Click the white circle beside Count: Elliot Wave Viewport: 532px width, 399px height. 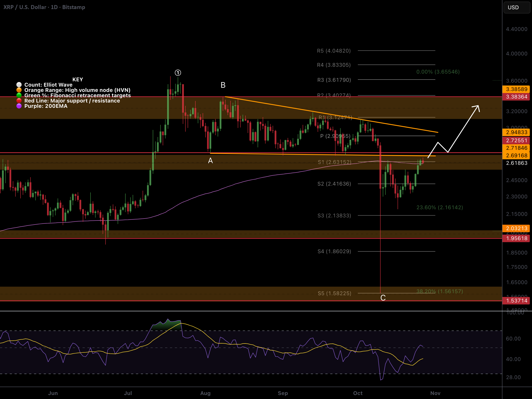[x=19, y=85]
